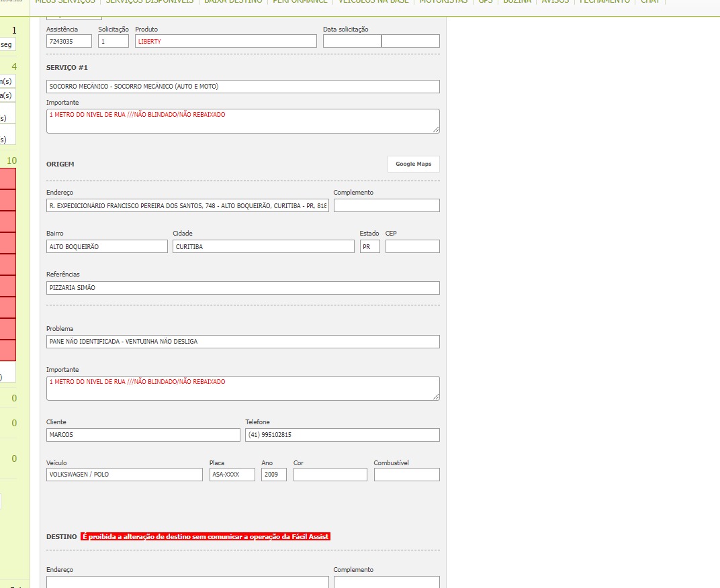Click the origin Complemento field
This screenshot has width=720, height=588.
coord(387,205)
